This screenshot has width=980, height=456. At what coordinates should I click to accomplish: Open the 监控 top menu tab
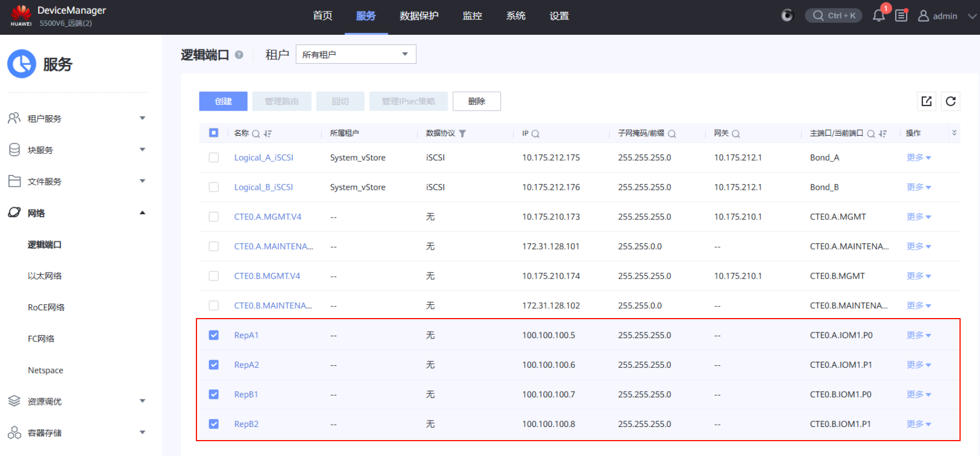click(x=472, y=16)
